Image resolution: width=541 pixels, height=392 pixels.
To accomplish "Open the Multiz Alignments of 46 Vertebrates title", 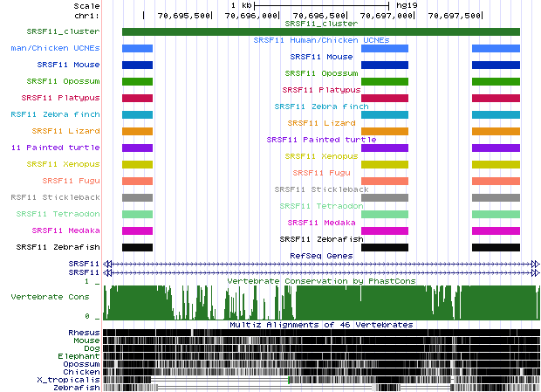I will [x=320, y=325].
